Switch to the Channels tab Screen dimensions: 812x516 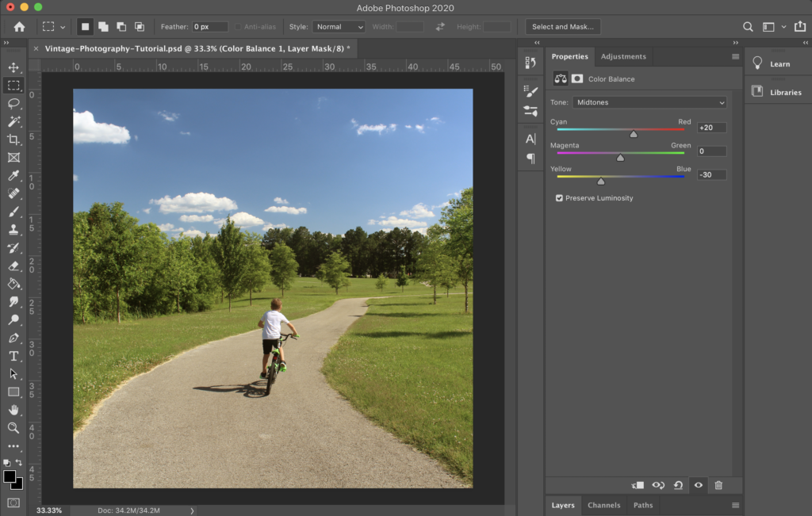pyautogui.click(x=603, y=505)
